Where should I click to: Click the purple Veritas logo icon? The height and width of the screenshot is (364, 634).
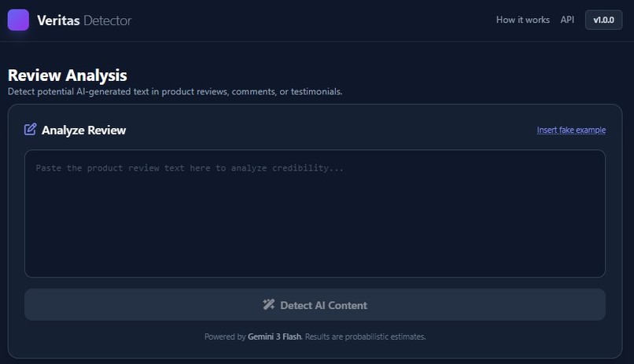(18, 20)
